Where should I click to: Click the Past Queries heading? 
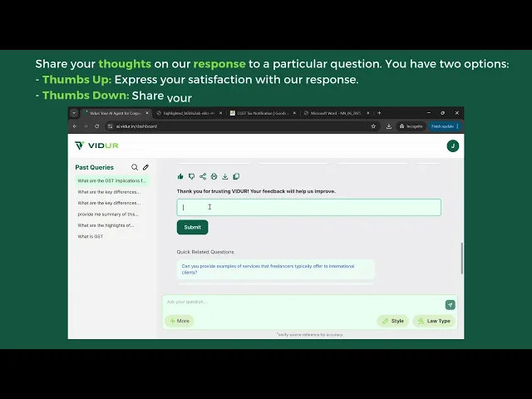(94, 167)
